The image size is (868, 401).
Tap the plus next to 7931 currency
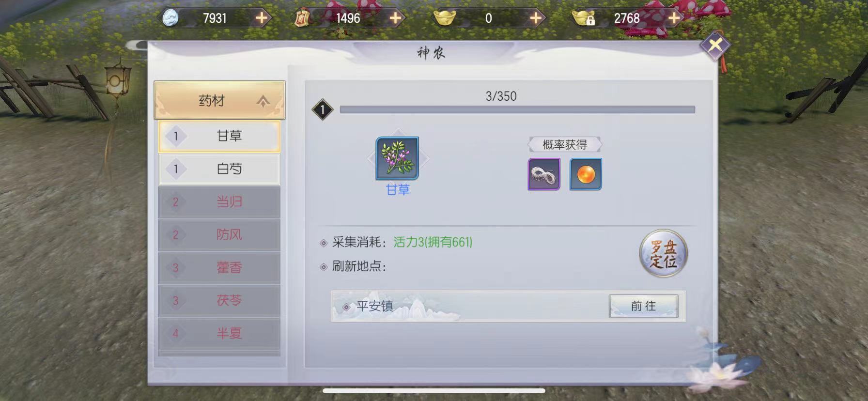262,18
